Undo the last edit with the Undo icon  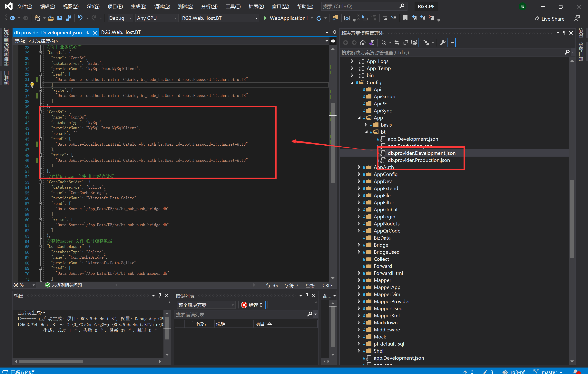click(x=80, y=18)
